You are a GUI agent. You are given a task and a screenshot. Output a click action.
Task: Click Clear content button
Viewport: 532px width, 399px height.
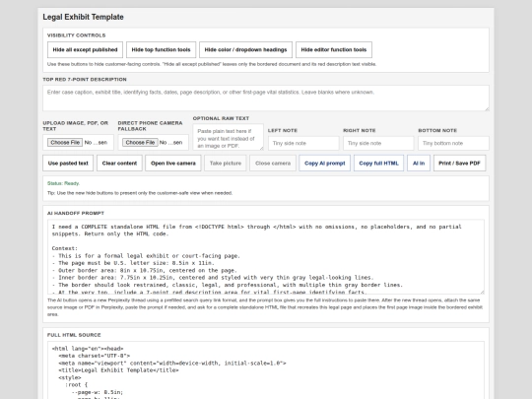pos(119,164)
